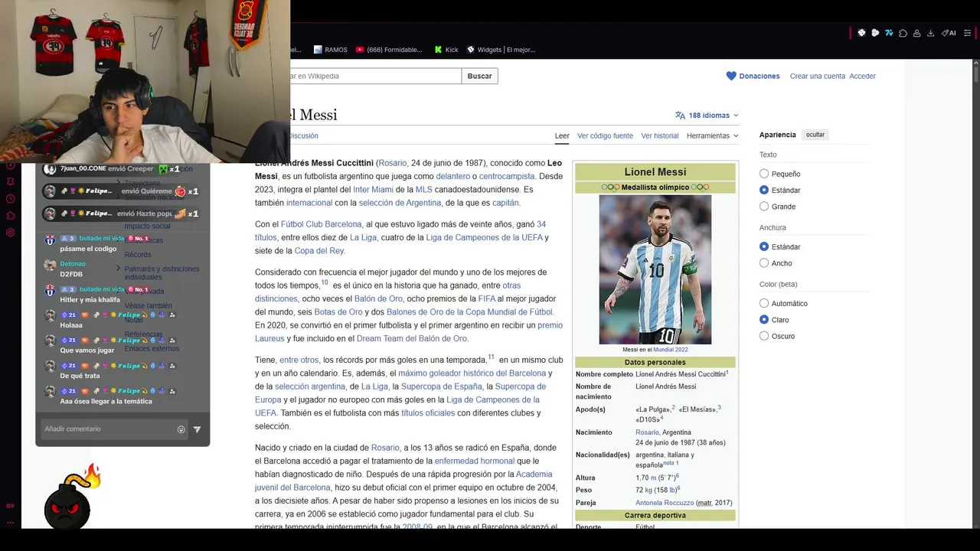Click the 7TV extension icon
Screen dimensions: 980x551
click(889, 33)
